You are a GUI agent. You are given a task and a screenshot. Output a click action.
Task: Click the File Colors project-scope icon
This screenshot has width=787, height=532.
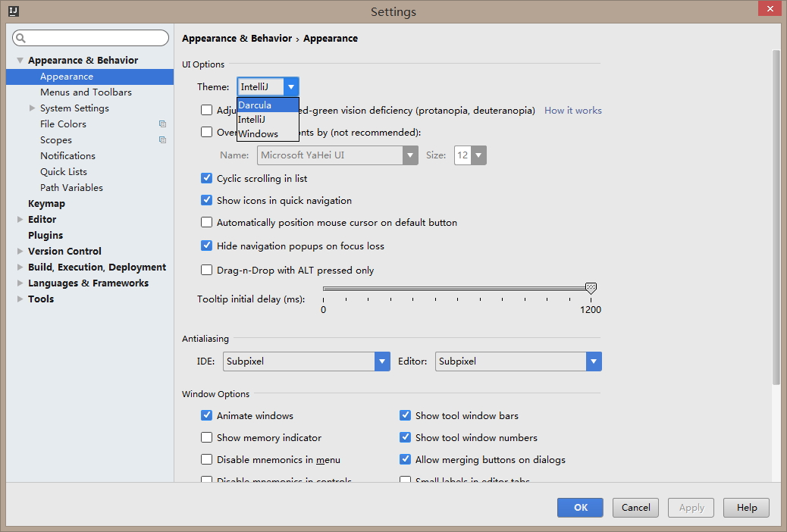coord(162,124)
